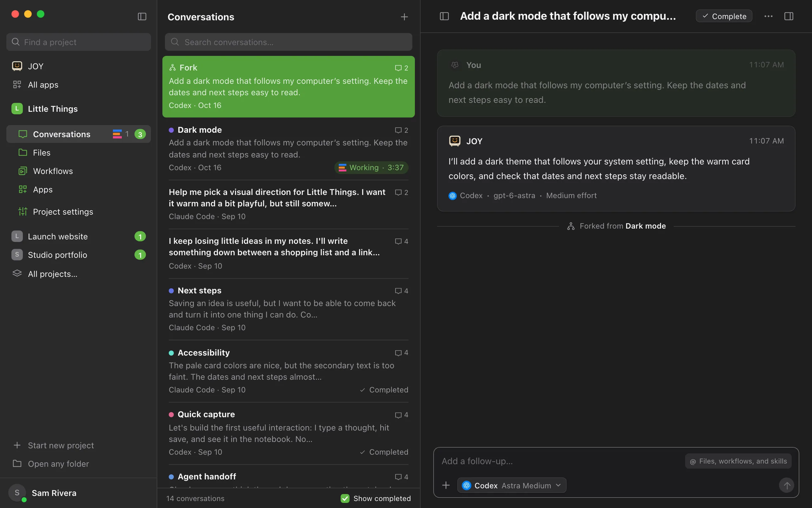Click the attachment plus icon in the follow-up box
The width and height of the screenshot is (812, 508).
click(446, 485)
